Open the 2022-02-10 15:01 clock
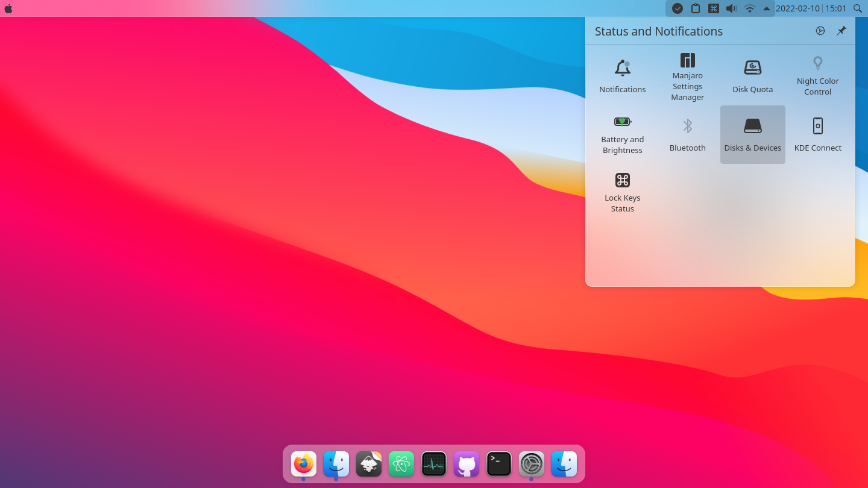The height and width of the screenshot is (488, 868). coord(811,8)
